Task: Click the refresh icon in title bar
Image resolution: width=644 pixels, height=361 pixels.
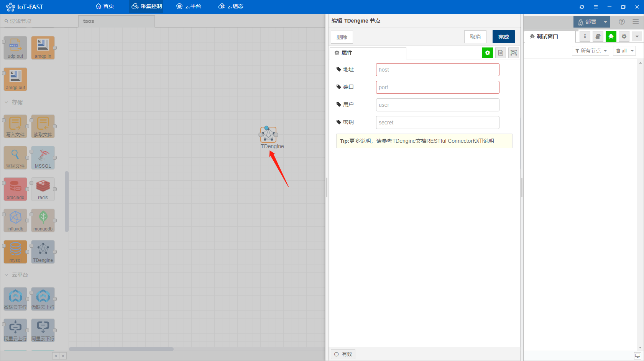Action: pyautogui.click(x=582, y=7)
